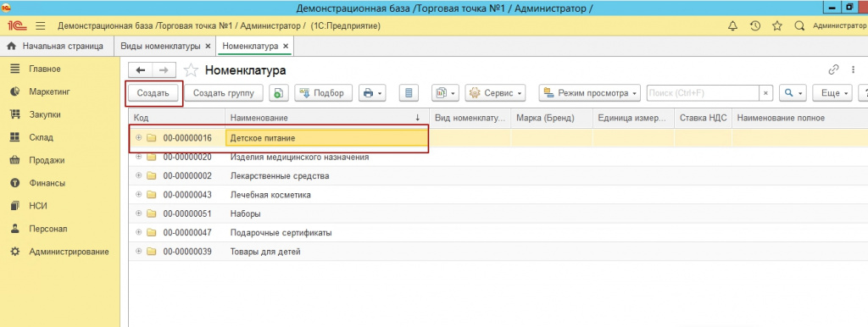Viewport: 868px width, 327px height.
Task: Open НСИ section
Action: pos(38,206)
